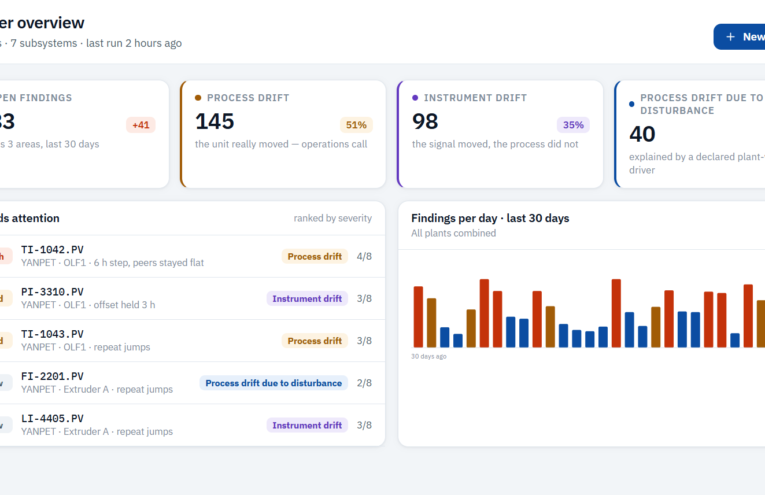Screen dimensions: 765x495
Task: Click 'YANPET · OLF1 · offset held 3 h'
Action: [88, 305]
